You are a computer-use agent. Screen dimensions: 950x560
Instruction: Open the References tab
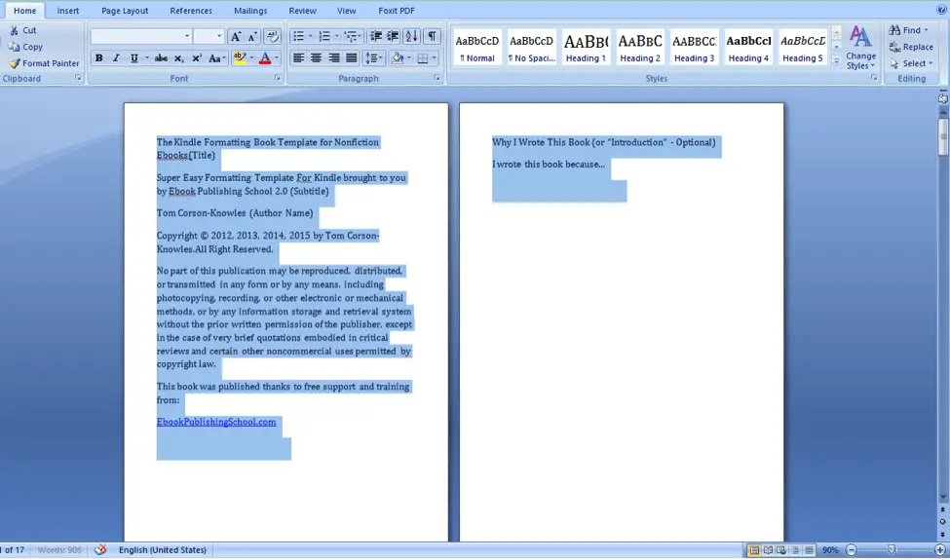[191, 11]
